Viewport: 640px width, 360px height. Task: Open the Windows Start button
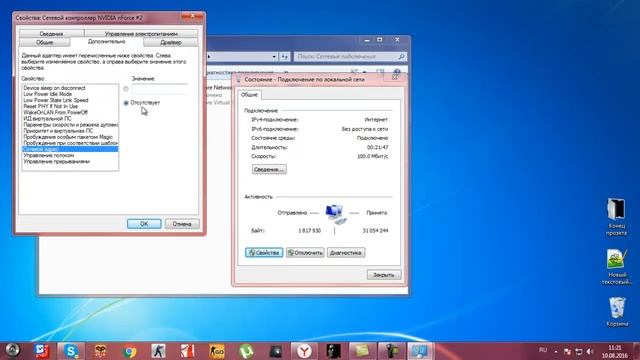point(12,350)
